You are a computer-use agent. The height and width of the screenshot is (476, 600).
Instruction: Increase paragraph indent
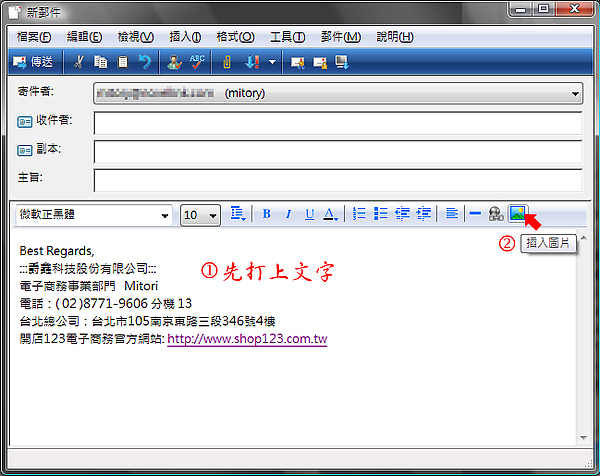(424, 214)
